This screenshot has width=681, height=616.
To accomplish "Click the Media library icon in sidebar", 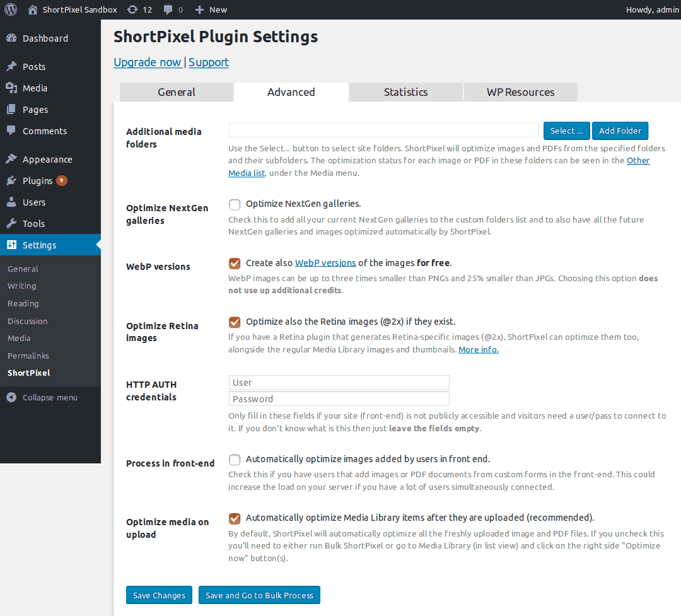I will pyautogui.click(x=11, y=88).
